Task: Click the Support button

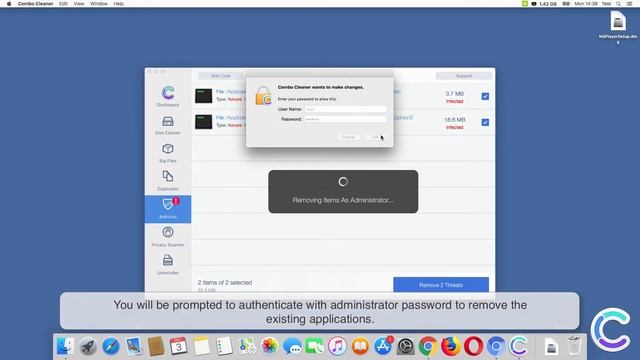Action: tap(464, 76)
